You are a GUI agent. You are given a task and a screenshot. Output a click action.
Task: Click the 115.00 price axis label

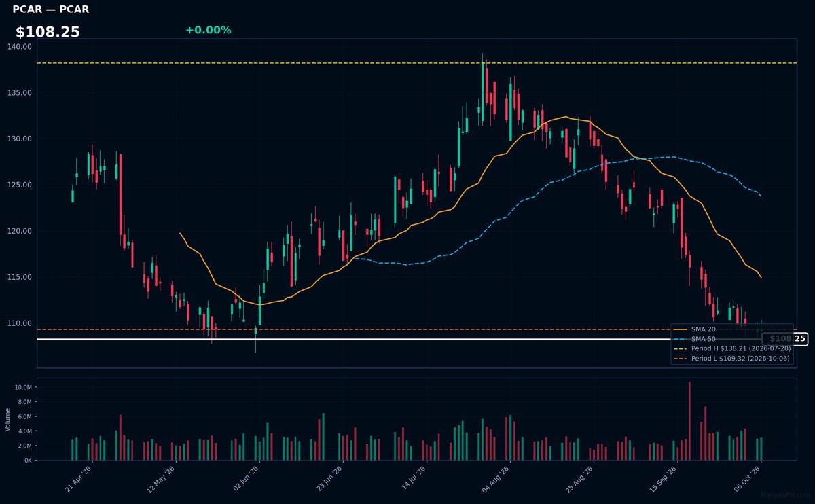pyautogui.click(x=20, y=277)
